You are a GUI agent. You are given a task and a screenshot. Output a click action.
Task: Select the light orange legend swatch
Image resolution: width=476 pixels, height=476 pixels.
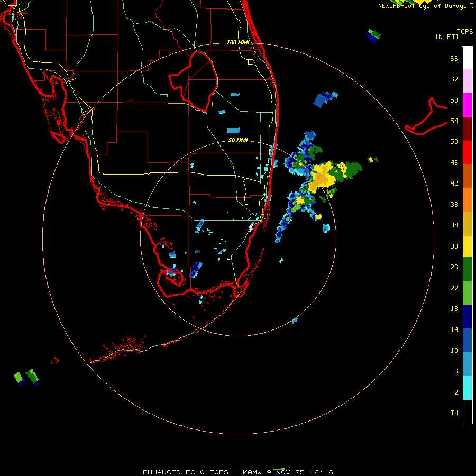pos(467,200)
